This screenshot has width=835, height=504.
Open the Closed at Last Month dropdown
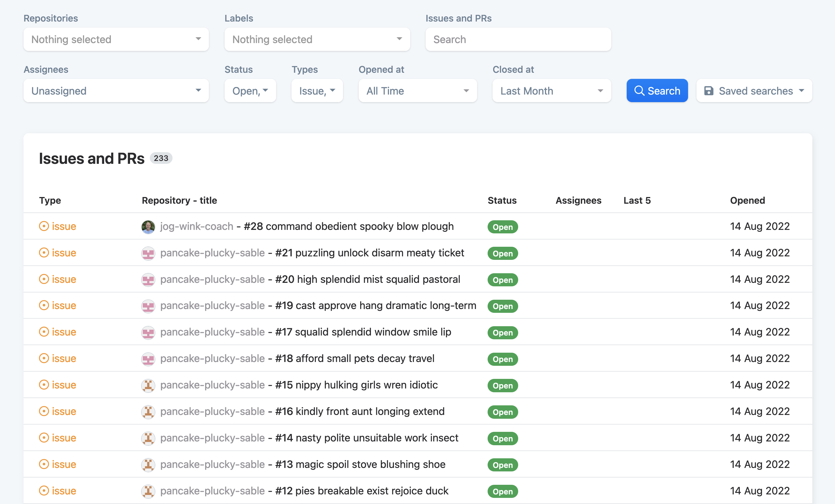click(551, 90)
